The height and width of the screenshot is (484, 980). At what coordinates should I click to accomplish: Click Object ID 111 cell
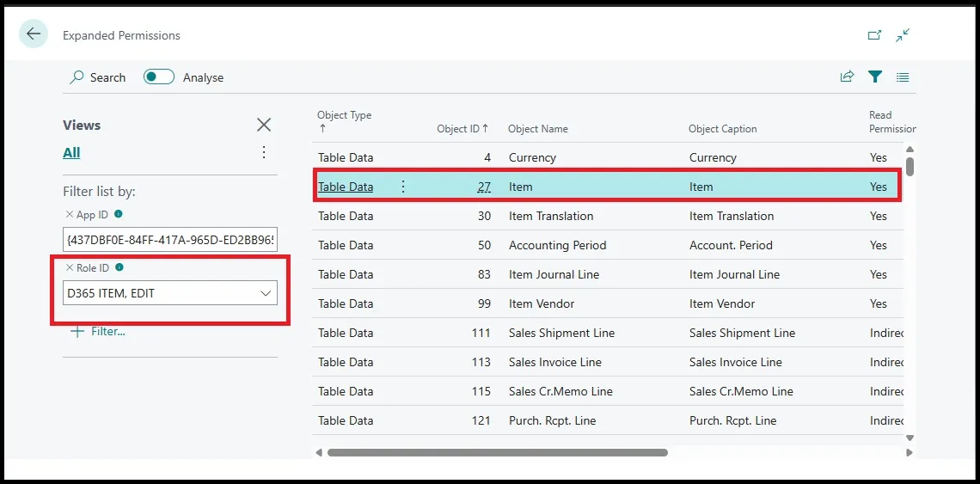click(x=481, y=334)
